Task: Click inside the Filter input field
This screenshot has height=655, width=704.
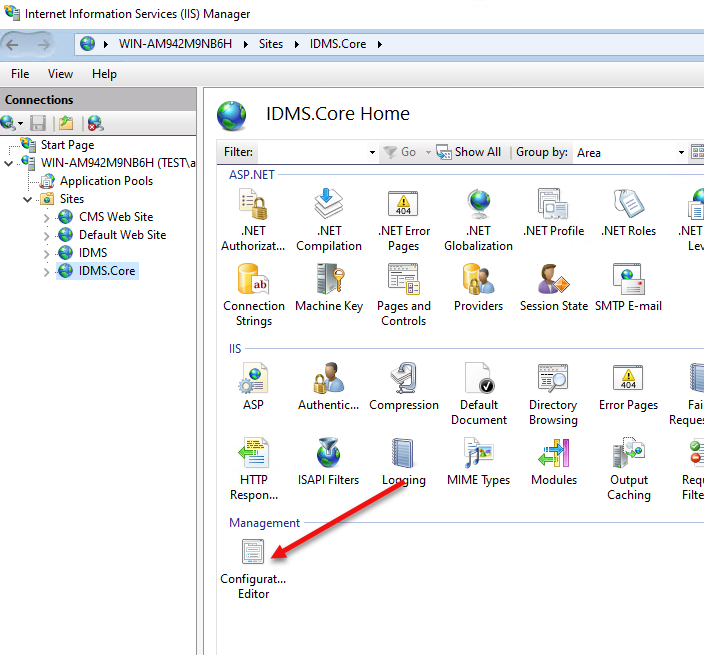Action: click(312, 152)
